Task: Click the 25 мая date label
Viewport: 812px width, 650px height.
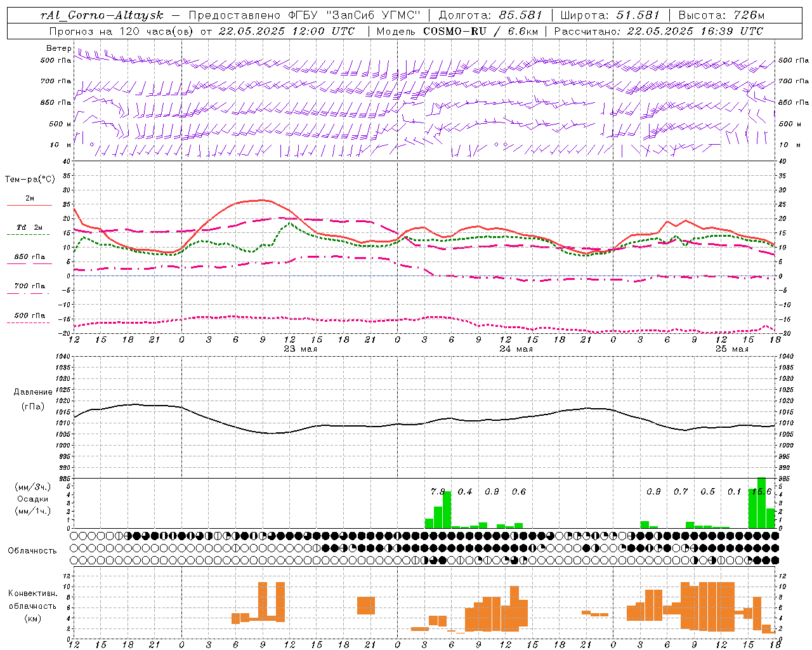Action: tap(732, 348)
